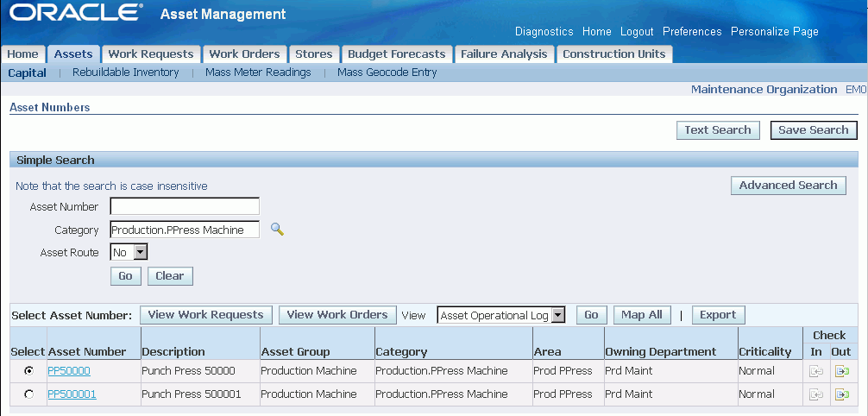Image resolution: width=868 pixels, height=416 pixels.
Task: Click the Check In icon for PP500001
Action: point(816,394)
